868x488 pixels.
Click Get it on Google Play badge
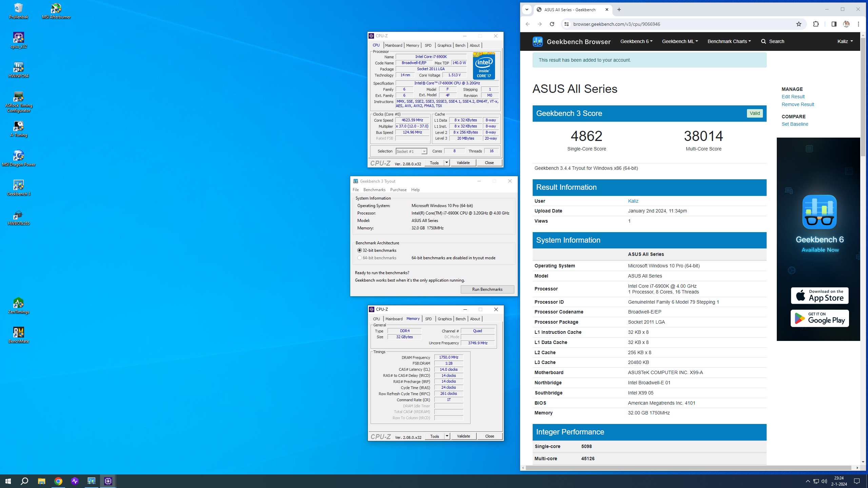pos(820,318)
